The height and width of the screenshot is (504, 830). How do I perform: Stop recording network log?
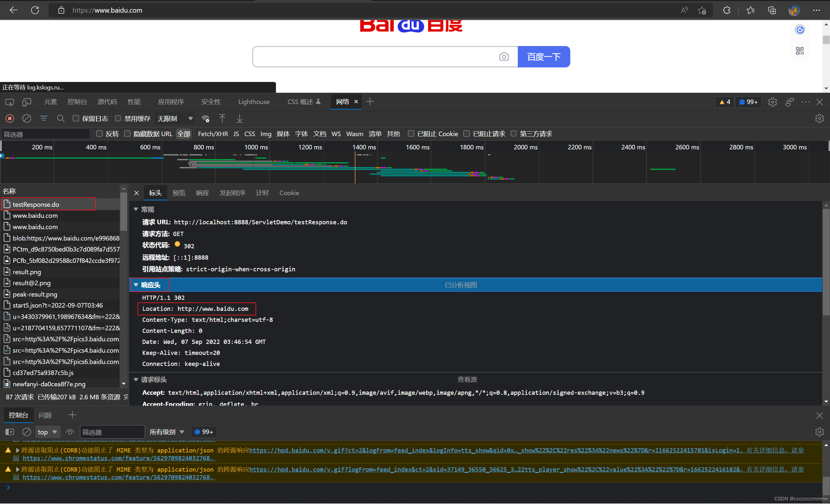click(10, 119)
